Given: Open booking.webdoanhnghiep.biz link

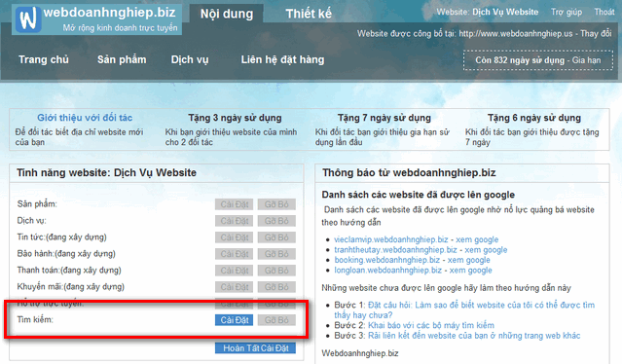Looking at the screenshot, I should (386, 260).
